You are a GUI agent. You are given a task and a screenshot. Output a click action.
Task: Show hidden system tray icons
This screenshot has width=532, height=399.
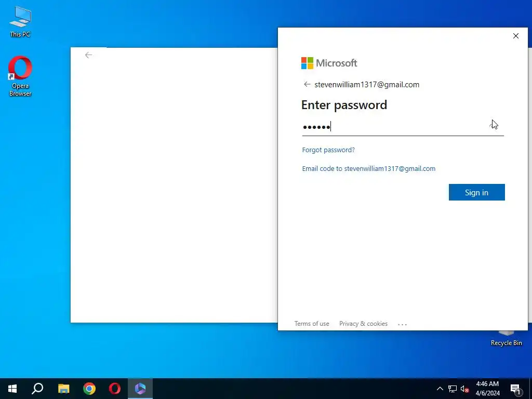tap(440, 389)
